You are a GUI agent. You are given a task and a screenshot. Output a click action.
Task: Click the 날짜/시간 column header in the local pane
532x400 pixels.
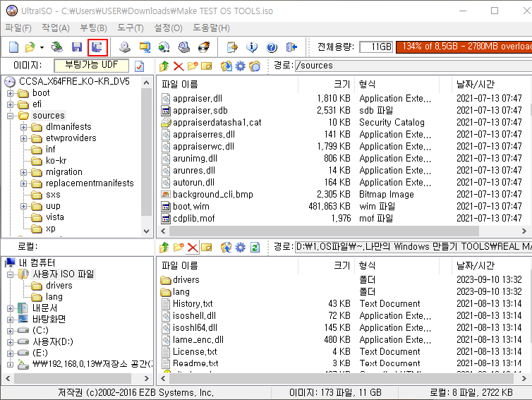[x=491, y=265]
